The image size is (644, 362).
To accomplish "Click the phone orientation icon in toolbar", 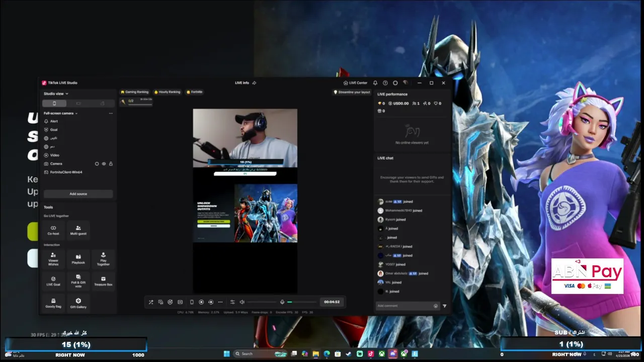I will pos(192,302).
